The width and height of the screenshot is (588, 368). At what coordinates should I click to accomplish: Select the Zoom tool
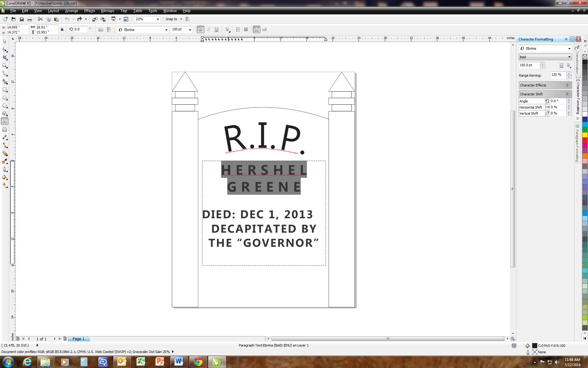pyautogui.click(x=5, y=66)
